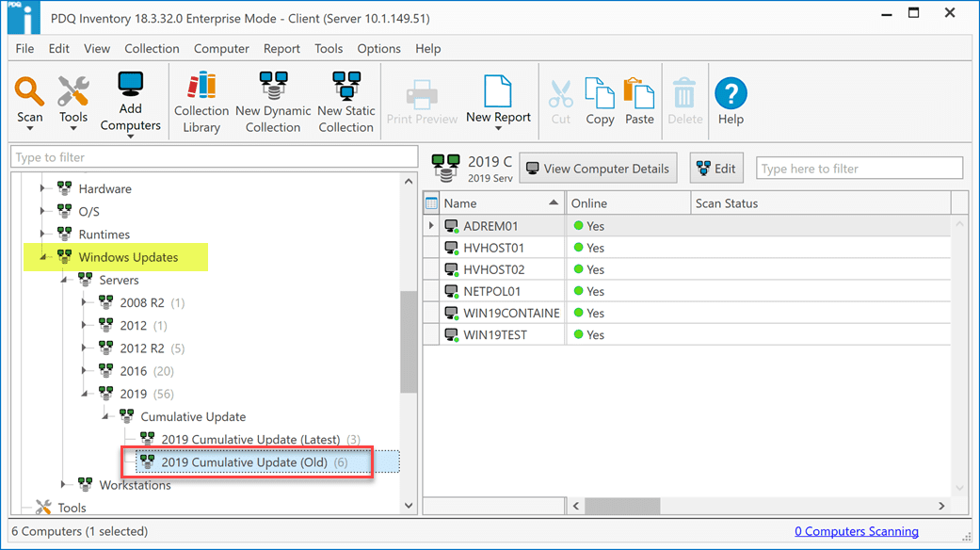Click the grid horizontal scrollbar thumb
The width and height of the screenshot is (980, 550).
tap(622, 506)
